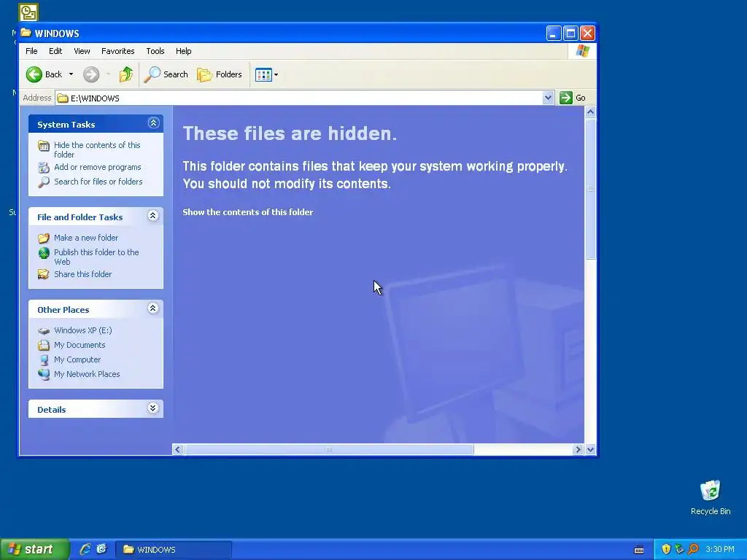Open My Network Places link
Viewport: 747px width, 560px height.
coord(87,374)
